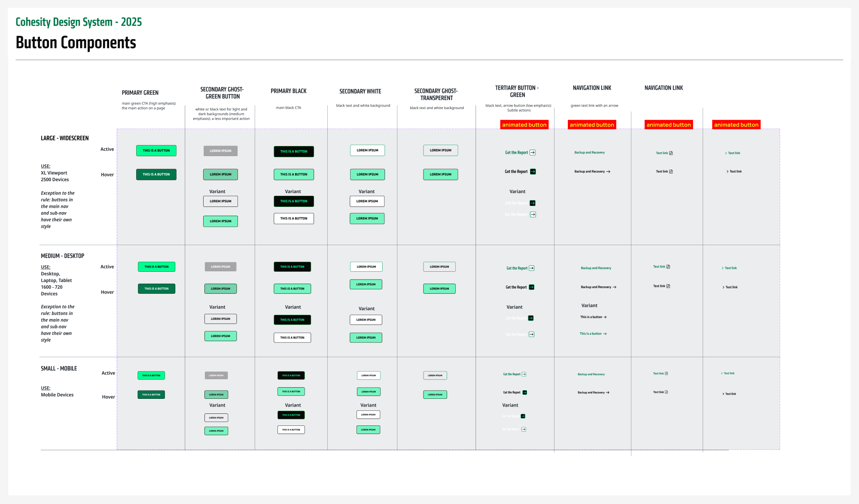859x504 pixels.
Task: Click "Cohesity Design System - 2025" title
Action: [x=79, y=22]
